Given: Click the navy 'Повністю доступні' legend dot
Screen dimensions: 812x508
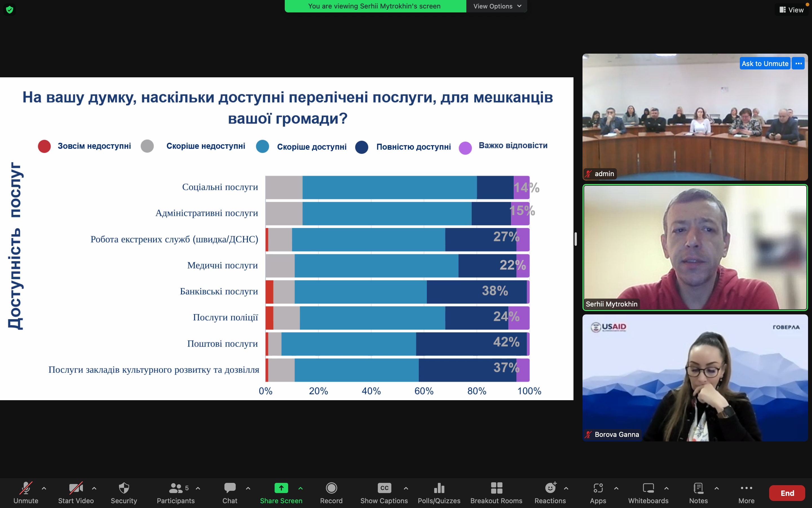Looking at the screenshot, I should (x=362, y=147).
